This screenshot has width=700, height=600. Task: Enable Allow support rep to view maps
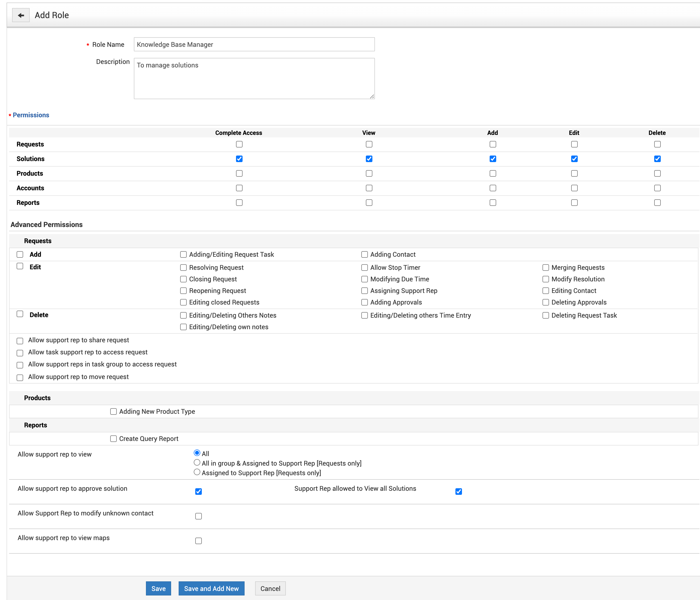click(x=198, y=541)
